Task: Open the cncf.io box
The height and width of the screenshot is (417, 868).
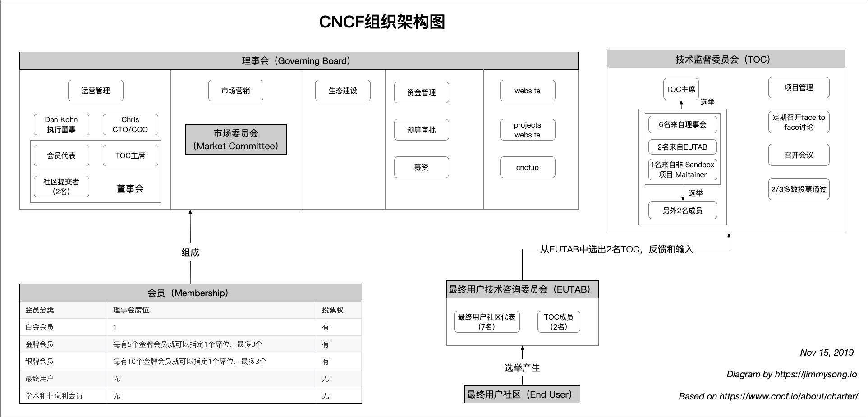Action: tap(527, 167)
